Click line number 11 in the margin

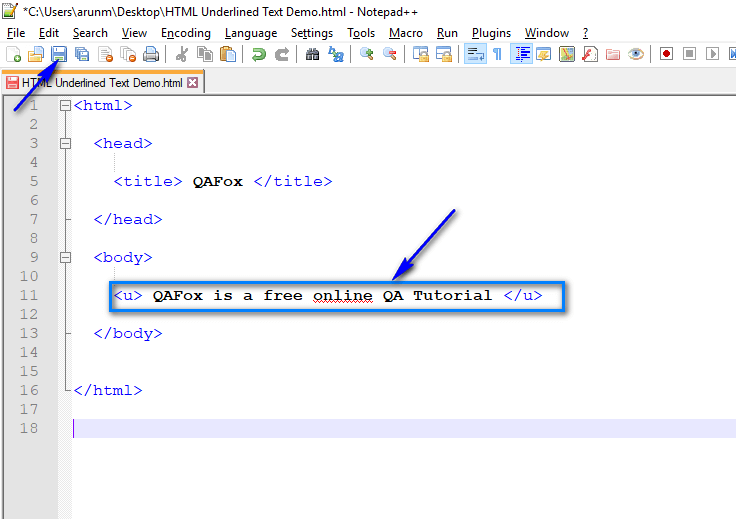29,296
